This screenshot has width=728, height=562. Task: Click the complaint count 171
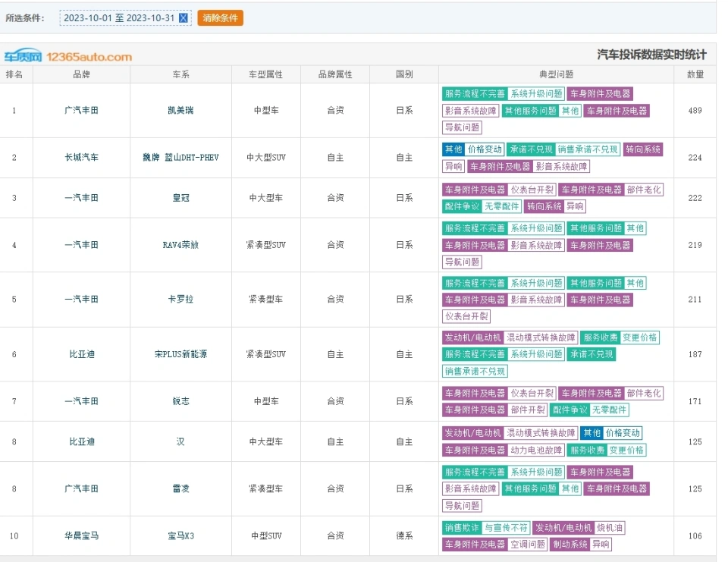[x=695, y=401]
